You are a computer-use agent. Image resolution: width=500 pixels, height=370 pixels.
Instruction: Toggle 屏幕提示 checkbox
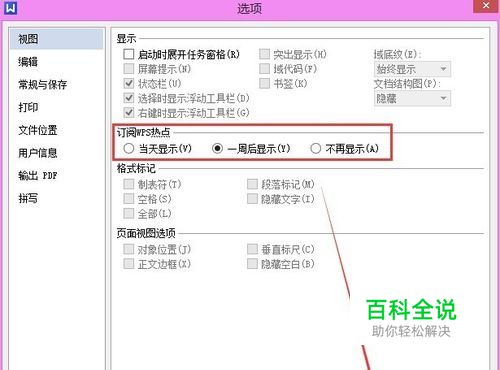[x=129, y=69]
